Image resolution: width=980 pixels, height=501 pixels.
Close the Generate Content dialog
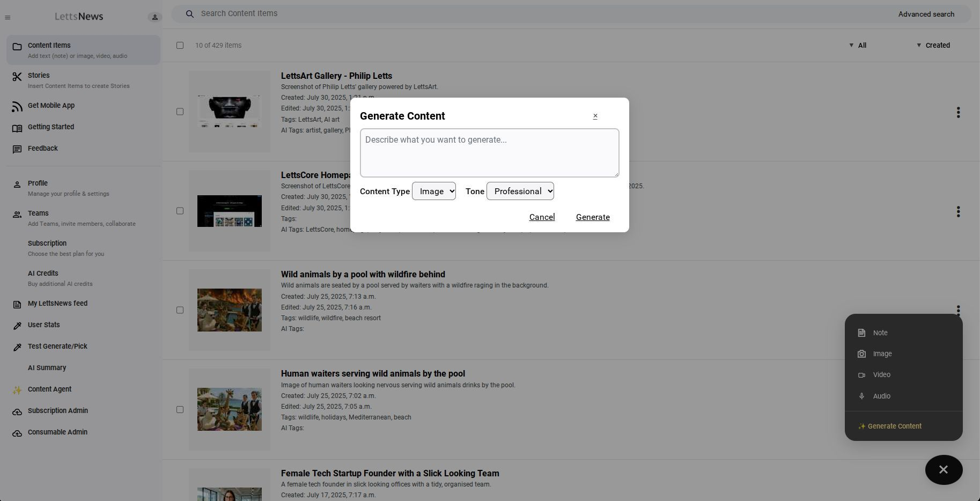[x=595, y=116]
